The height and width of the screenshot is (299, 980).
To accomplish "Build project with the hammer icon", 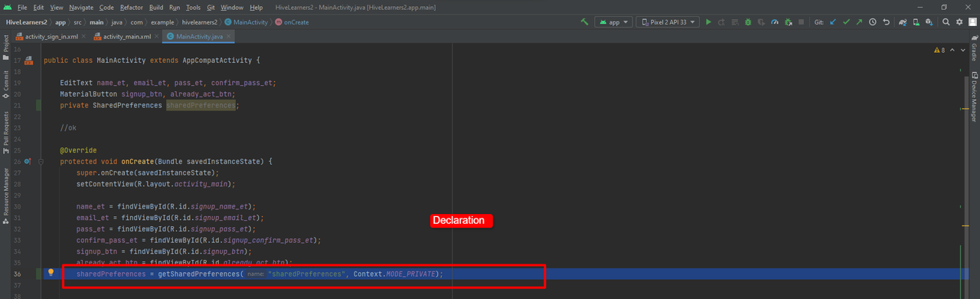I will (585, 22).
